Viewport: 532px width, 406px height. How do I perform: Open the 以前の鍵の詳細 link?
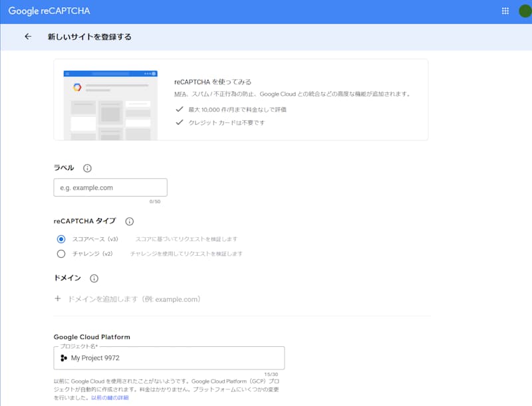[x=110, y=397]
